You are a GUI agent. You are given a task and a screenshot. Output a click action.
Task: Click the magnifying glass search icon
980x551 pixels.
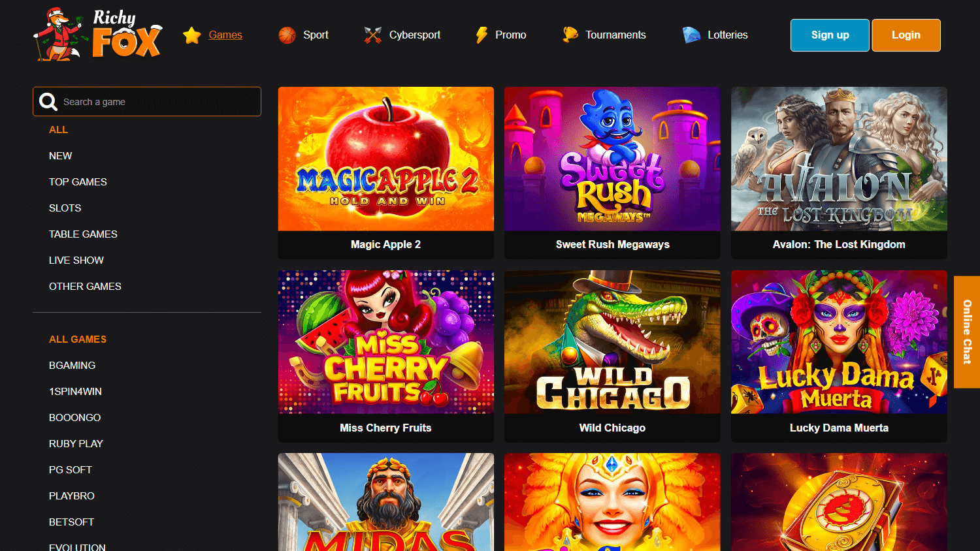[x=48, y=102]
